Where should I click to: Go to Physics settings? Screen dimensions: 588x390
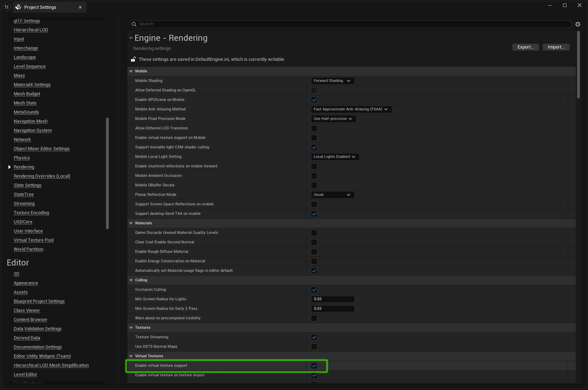[x=22, y=158]
